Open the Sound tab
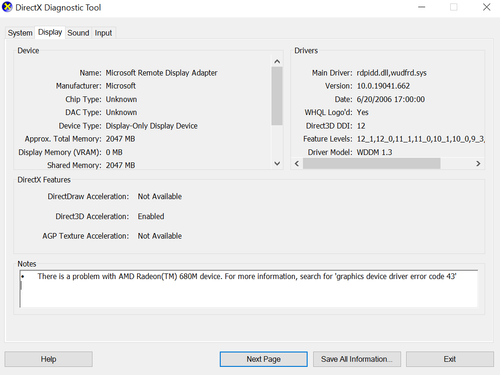The image size is (500, 375). point(78,33)
